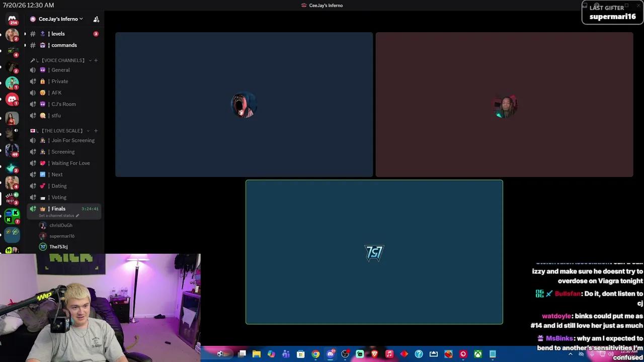This screenshot has width=644, height=362.
Task: Add a channel to THE LOVE SCALE category
Action: click(x=96, y=131)
